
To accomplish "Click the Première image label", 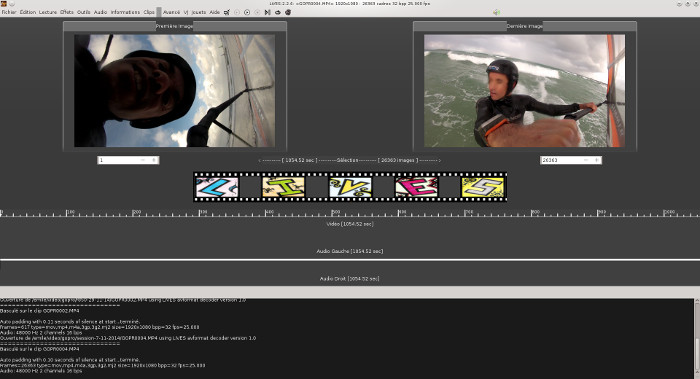I will (174, 26).
